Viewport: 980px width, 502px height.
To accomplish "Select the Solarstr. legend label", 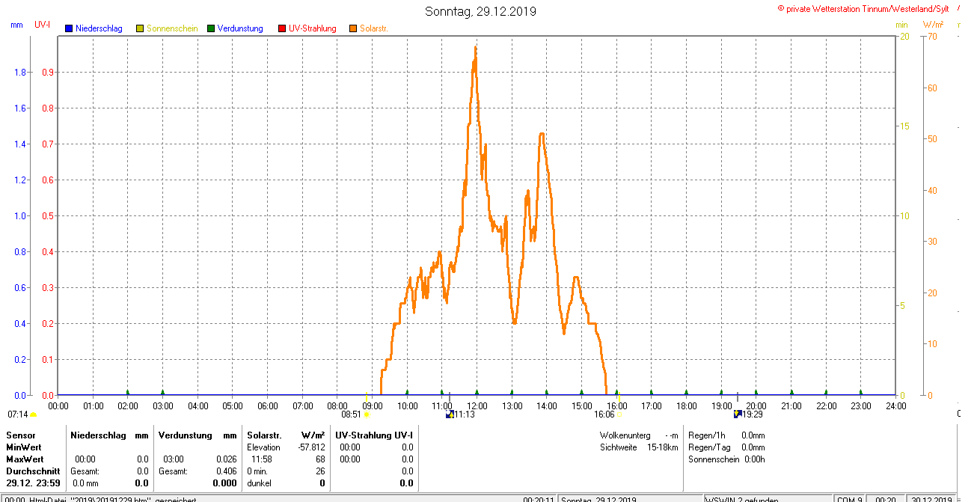I will 374,28.
